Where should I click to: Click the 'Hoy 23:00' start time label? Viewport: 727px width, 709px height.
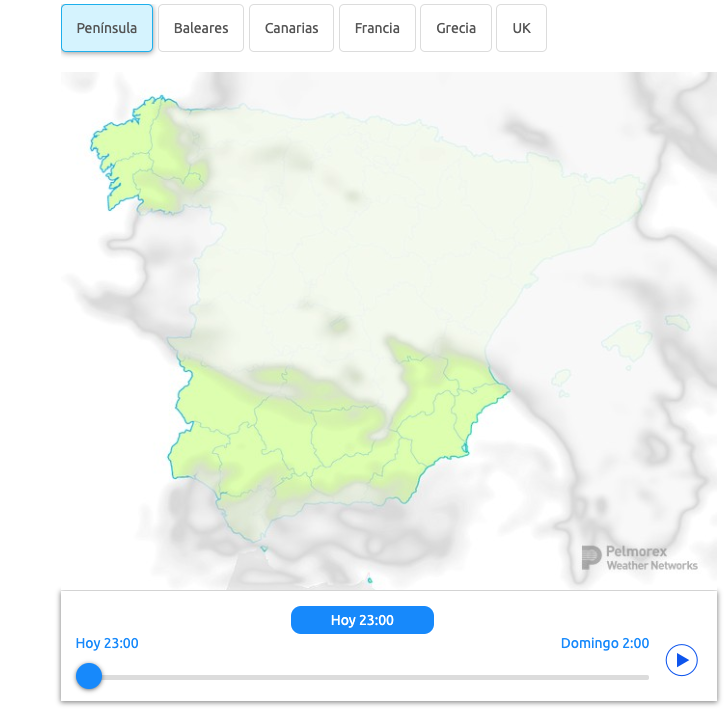pyautogui.click(x=107, y=643)
